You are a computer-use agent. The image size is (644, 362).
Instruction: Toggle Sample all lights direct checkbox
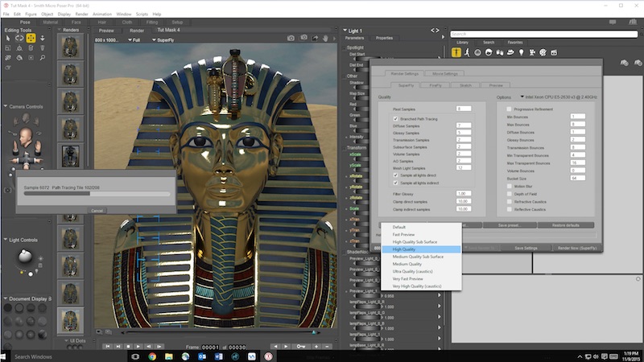coord(395,175)
